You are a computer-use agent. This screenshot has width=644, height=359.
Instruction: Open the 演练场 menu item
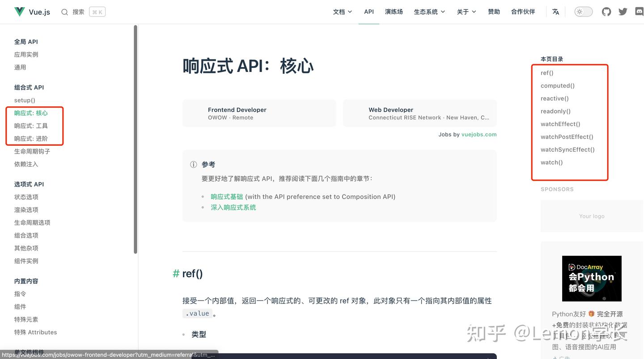[394, 12]
